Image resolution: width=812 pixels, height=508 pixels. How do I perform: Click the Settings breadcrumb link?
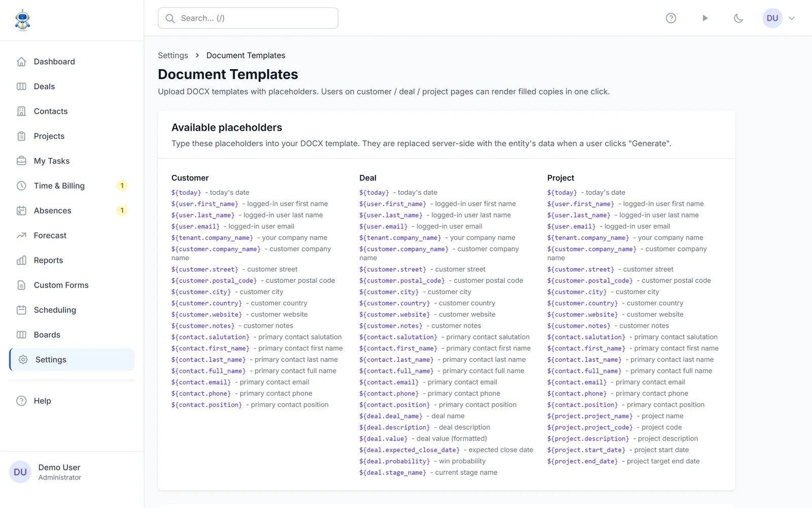pyautogui.click(x=173, y=55)
